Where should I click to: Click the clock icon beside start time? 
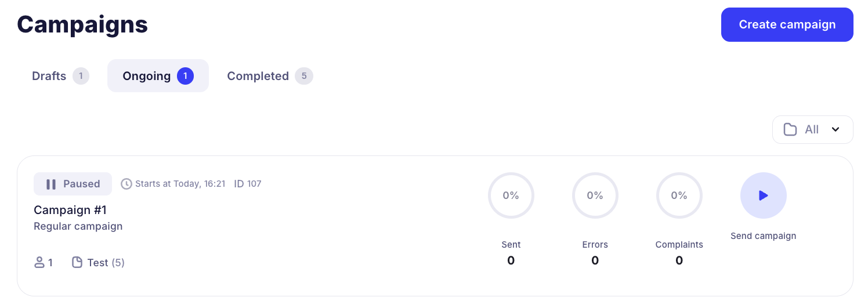pyautogui.click(x=126, y=184)
